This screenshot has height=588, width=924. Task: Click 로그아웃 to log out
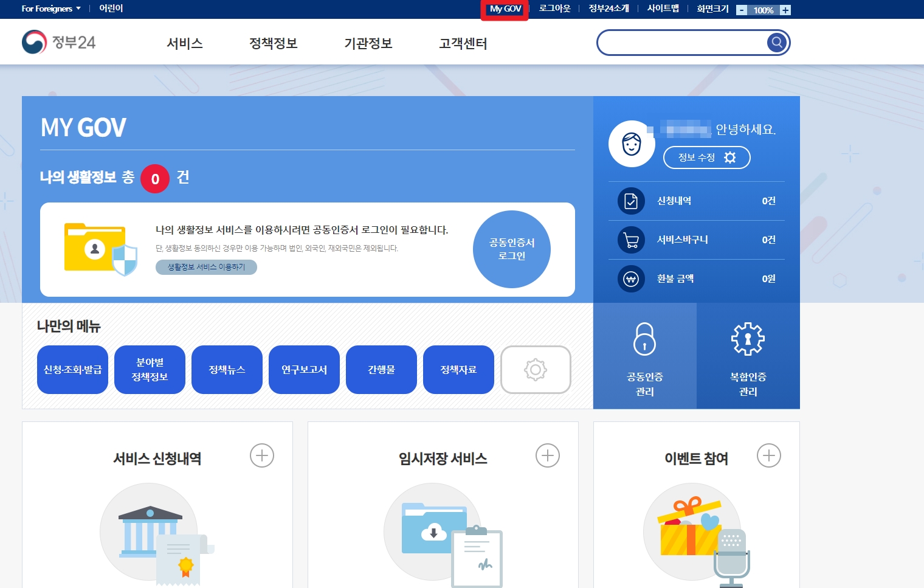(x=554, y=9)
